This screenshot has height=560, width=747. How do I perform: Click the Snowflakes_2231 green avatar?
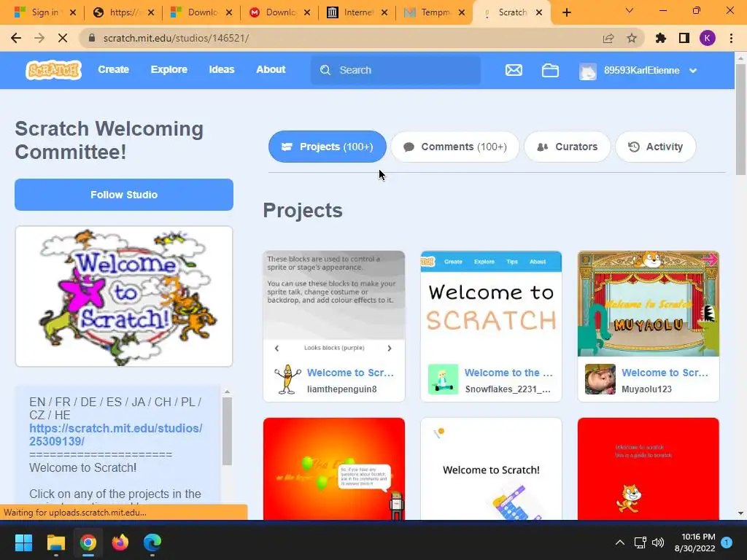pos(443,379)
